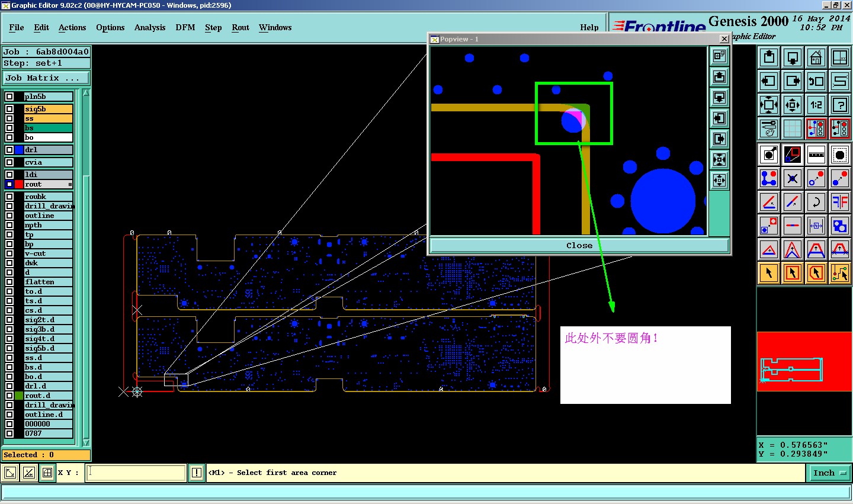Open the Analysis menu
The image size is (853, 504).
point(150,27)
